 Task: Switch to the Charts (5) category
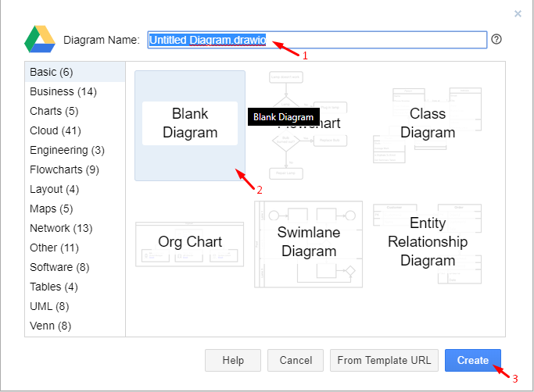pyautogui.click(x=55, y=111)
